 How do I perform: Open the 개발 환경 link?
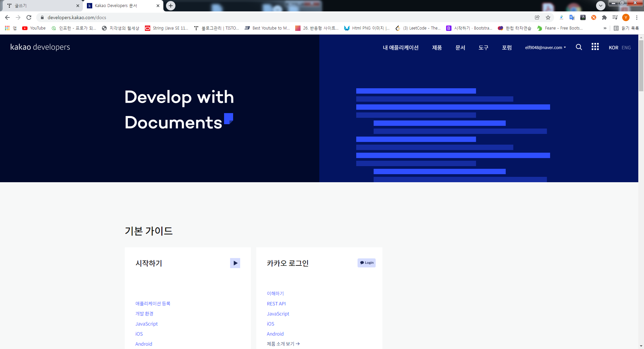click(x=144, y=314)
